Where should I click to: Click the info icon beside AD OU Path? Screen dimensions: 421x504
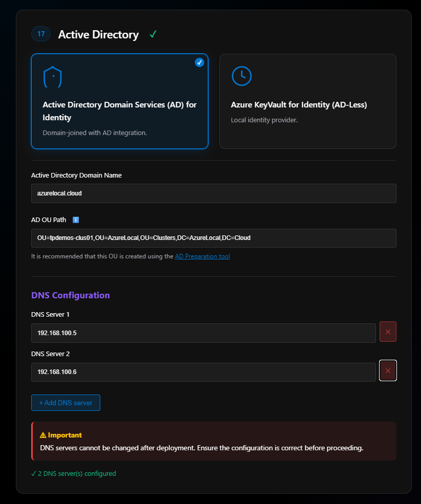[76, 220]
